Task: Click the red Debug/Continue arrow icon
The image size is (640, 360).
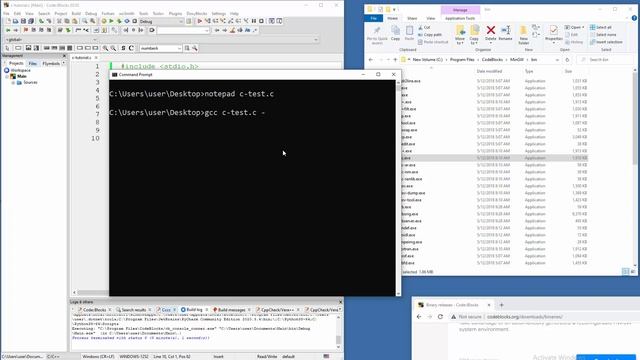Action: (200, 21)
